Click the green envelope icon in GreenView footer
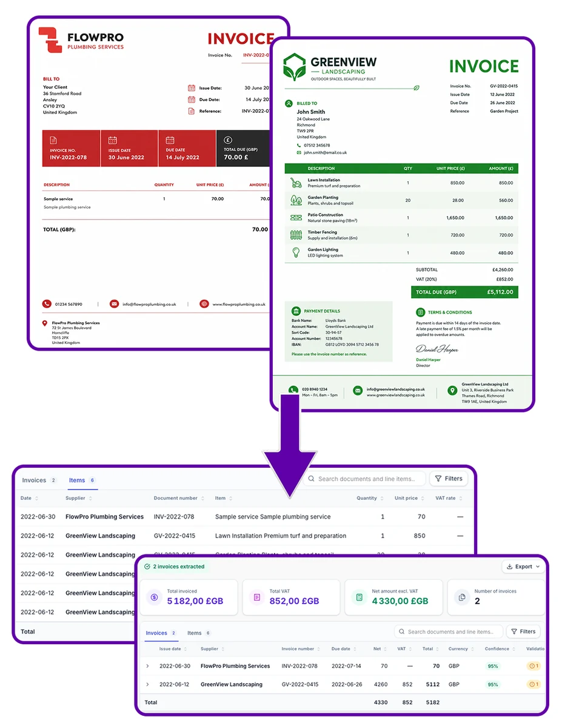 coord(358,391)
